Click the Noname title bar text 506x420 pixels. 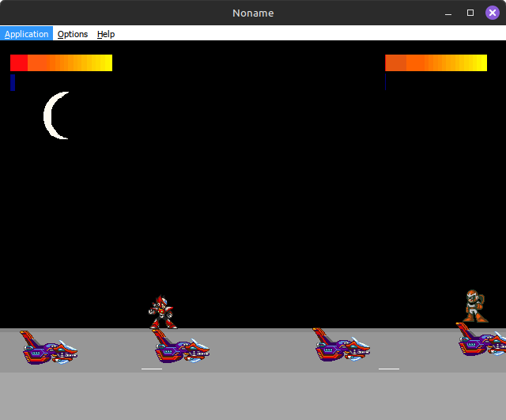(x=253, y=13)
